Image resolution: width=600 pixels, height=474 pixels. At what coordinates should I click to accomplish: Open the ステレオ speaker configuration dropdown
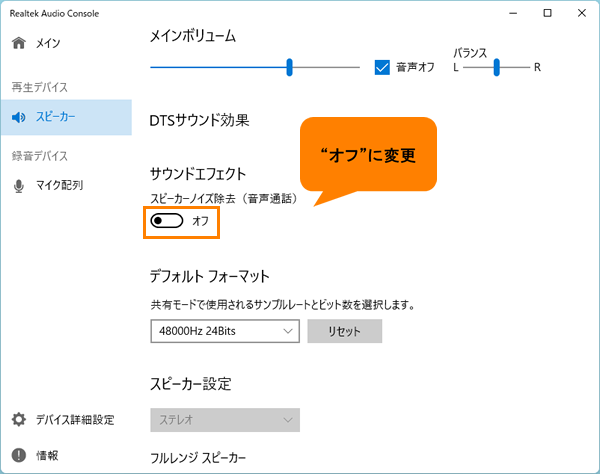click(x=225, y=420)
